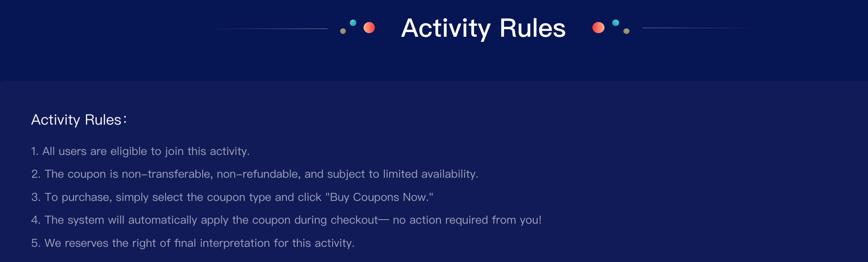
Task: Click the decorative line left of heading
Action: point(272,29)
